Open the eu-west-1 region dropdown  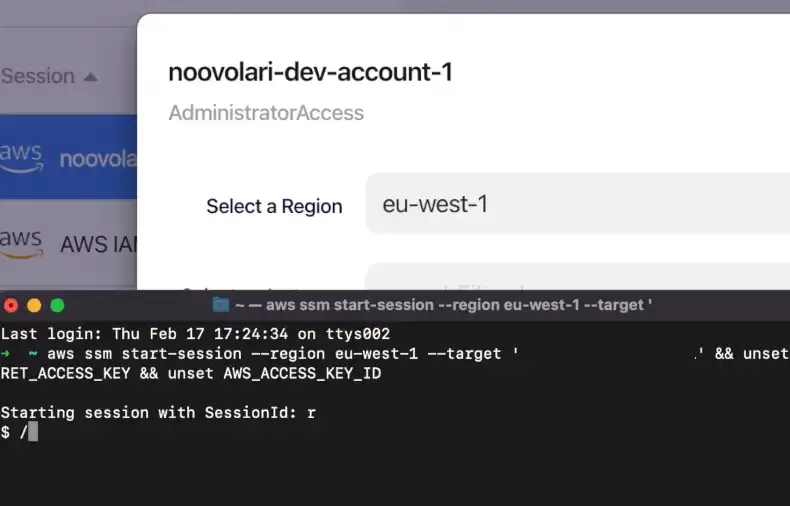576,204
